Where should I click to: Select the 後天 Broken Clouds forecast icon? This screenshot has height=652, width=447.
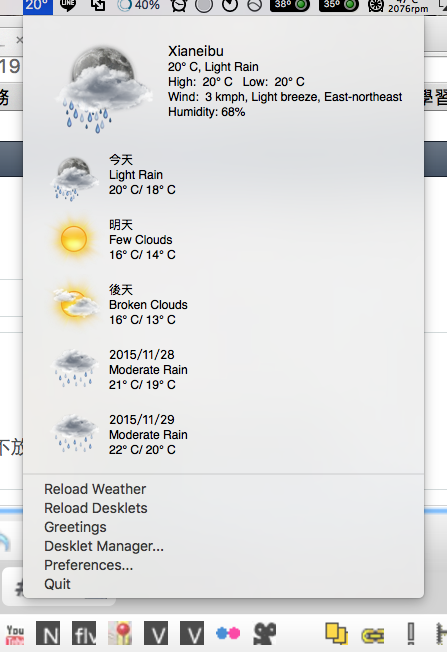pyautogui.click(x=76, y=304)
